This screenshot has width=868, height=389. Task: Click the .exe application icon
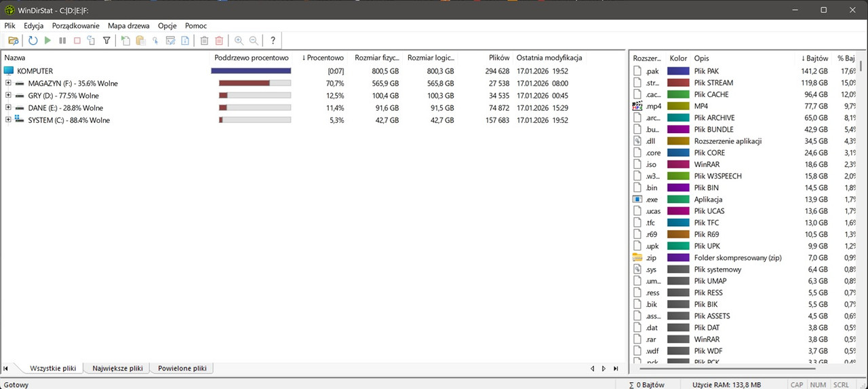[x=637, y=200]
